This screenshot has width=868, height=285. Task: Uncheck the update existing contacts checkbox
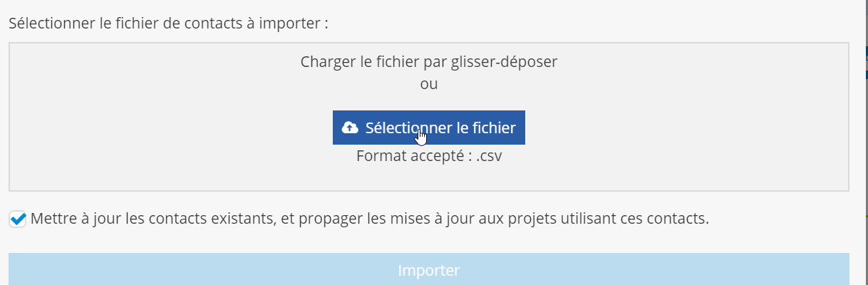pyautogui.click(x=19, y=219)
